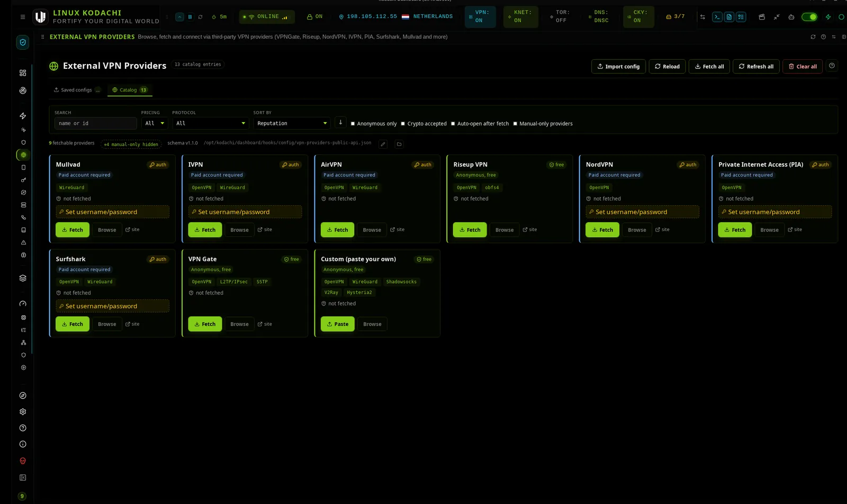Open the AirVPN site link
847x504 pixels.
[397, 230]
